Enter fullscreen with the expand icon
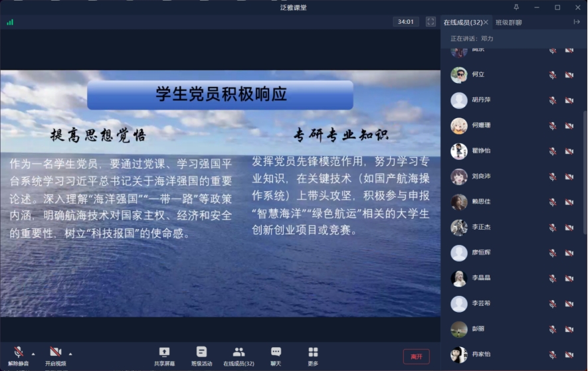This screenshot has height=371, width=588. [431, 22]
